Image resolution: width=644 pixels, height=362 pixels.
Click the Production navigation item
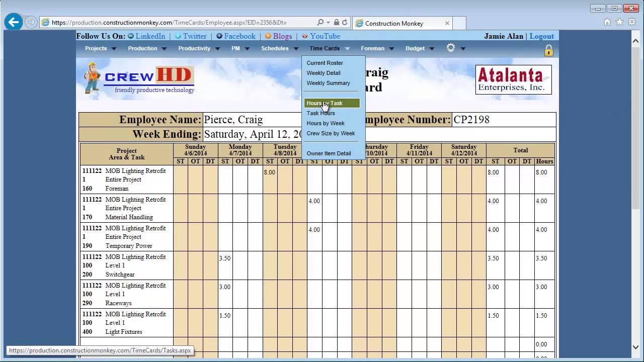(x=142, y=48)
